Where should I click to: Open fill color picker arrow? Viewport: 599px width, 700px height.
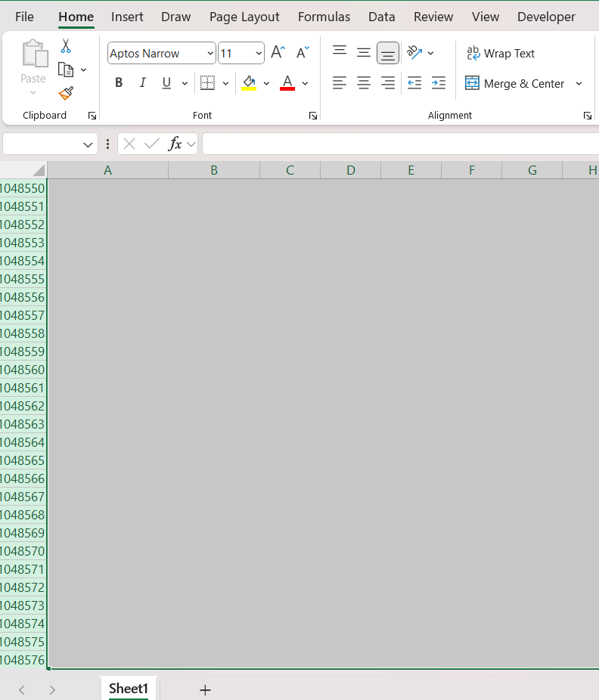[x=266, y=83]
